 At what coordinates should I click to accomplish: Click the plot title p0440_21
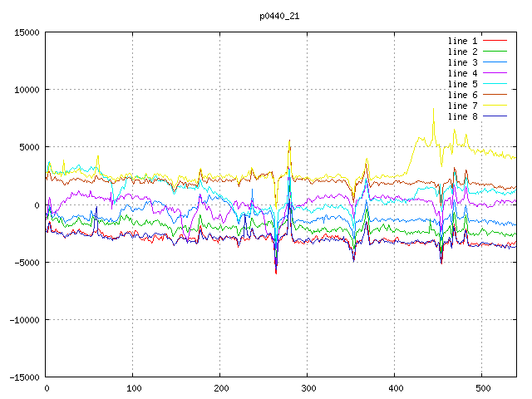click(x=281, y=15)
